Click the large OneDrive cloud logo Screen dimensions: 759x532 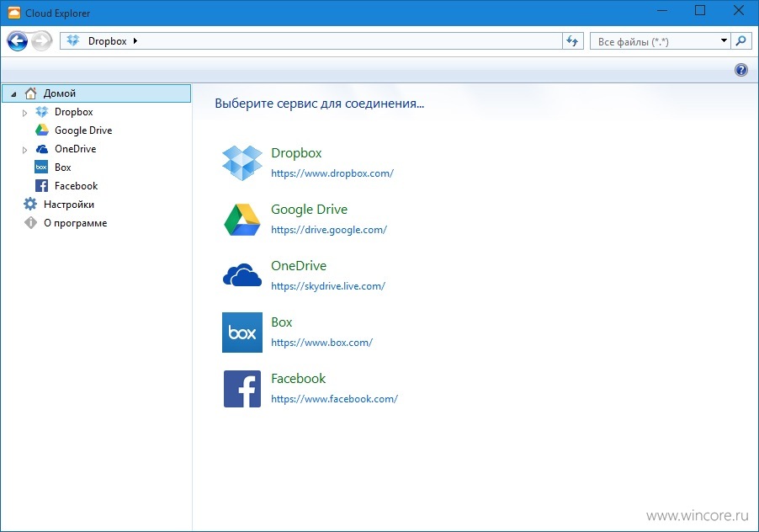pyautogui.click(x=242, y=275)
